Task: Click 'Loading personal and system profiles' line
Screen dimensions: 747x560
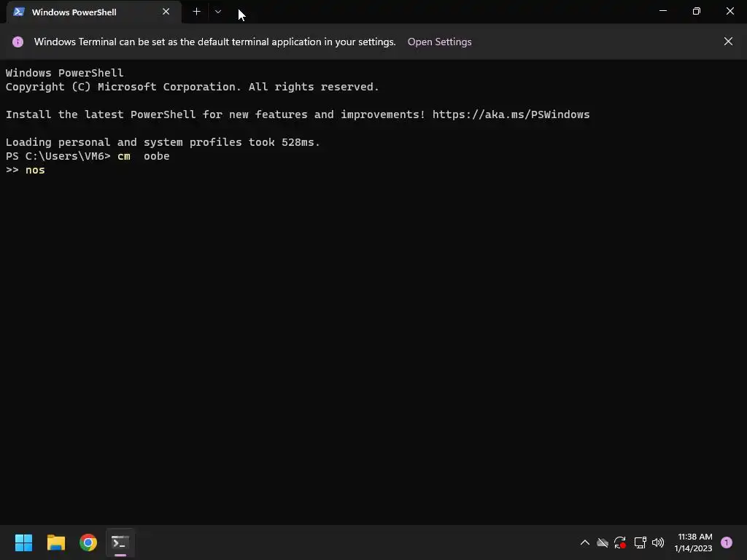Action: point(163,142)
